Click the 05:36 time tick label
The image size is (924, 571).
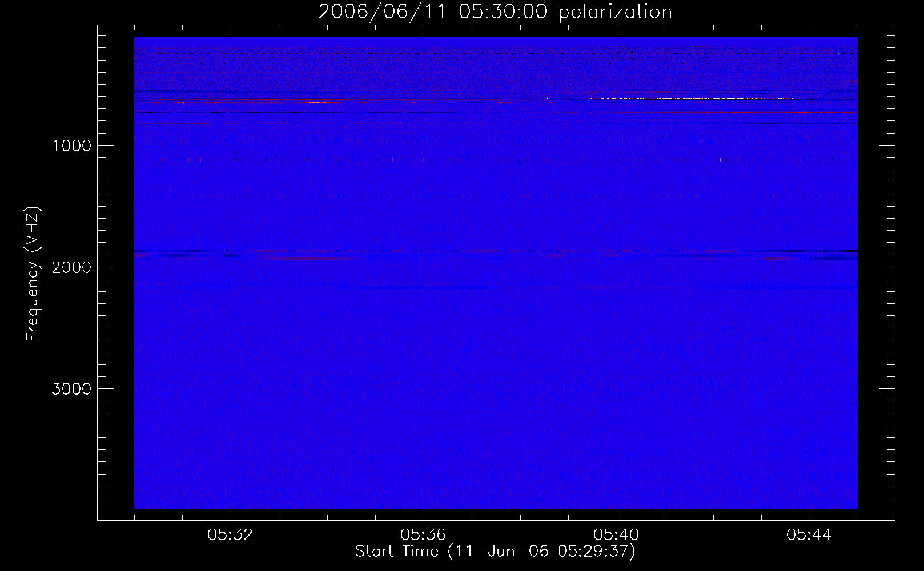click(424, 535)
